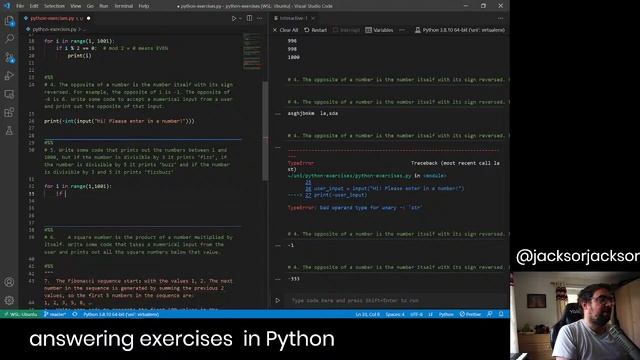
Task: Open ellipsis beside the -333 output
Action: pos(278,279)
